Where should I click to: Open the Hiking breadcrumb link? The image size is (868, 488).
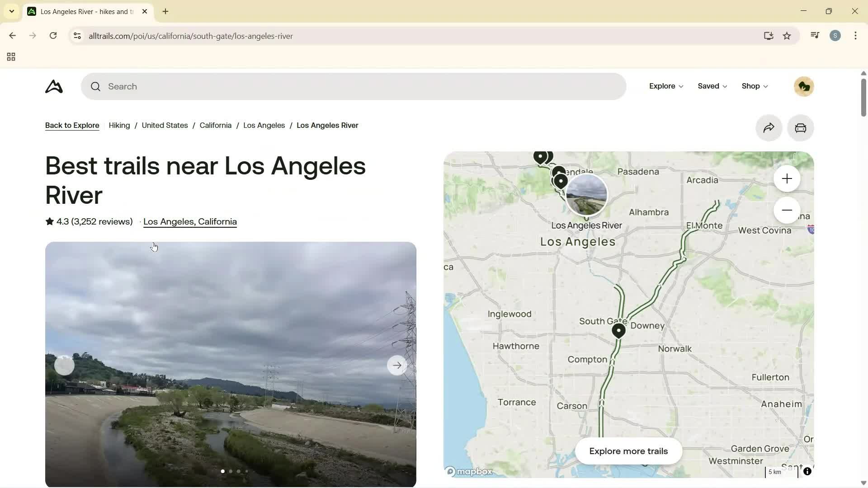[x=119, y=125]
